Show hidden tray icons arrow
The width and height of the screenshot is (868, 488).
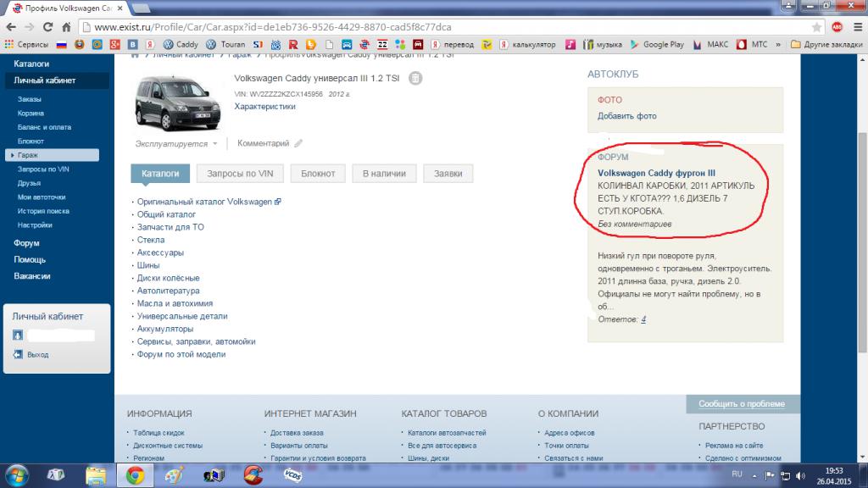pos(754,475)
